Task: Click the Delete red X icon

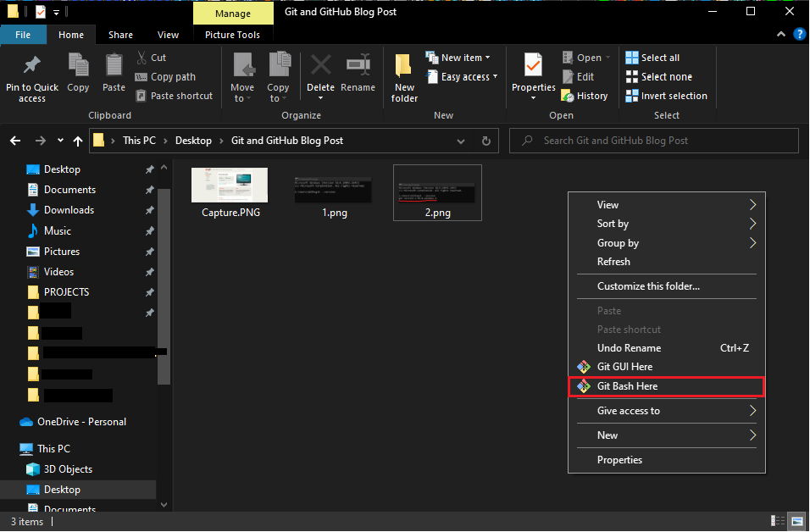Action: [321, 65]
